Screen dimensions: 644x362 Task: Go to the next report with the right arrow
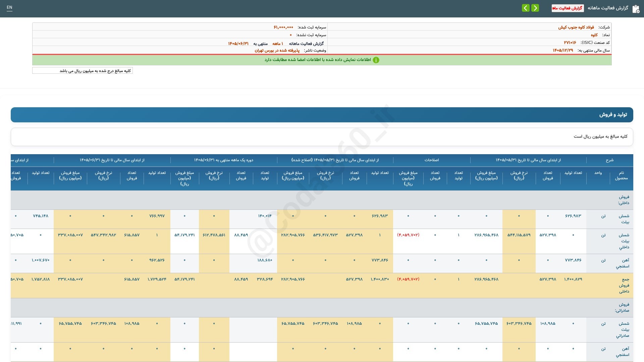(x=535, y=8)
